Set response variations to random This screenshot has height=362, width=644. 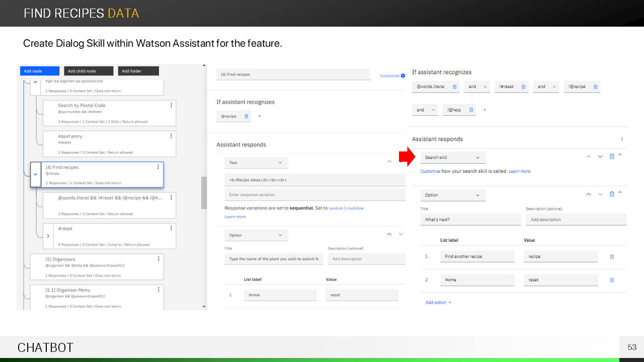(x=336, y=208)
